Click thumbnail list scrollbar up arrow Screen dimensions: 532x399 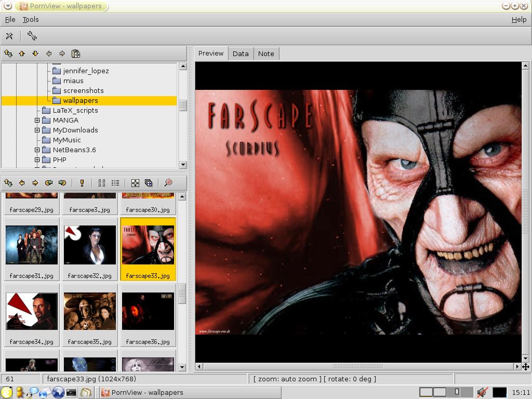pos(182,197)
